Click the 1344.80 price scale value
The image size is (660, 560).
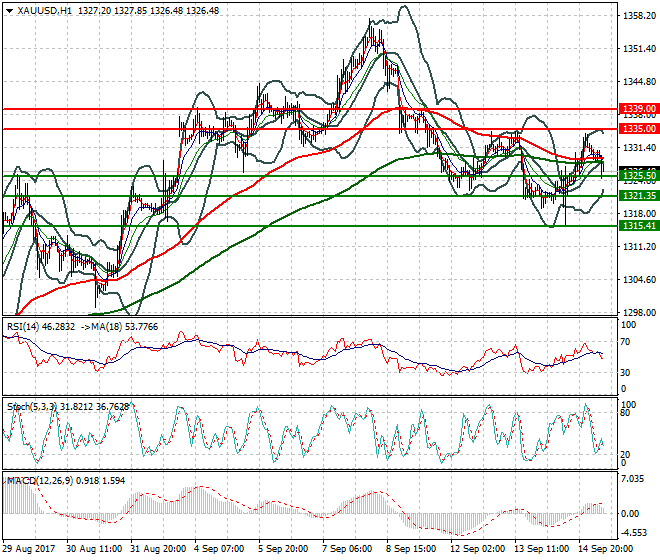tap(639, 82)
